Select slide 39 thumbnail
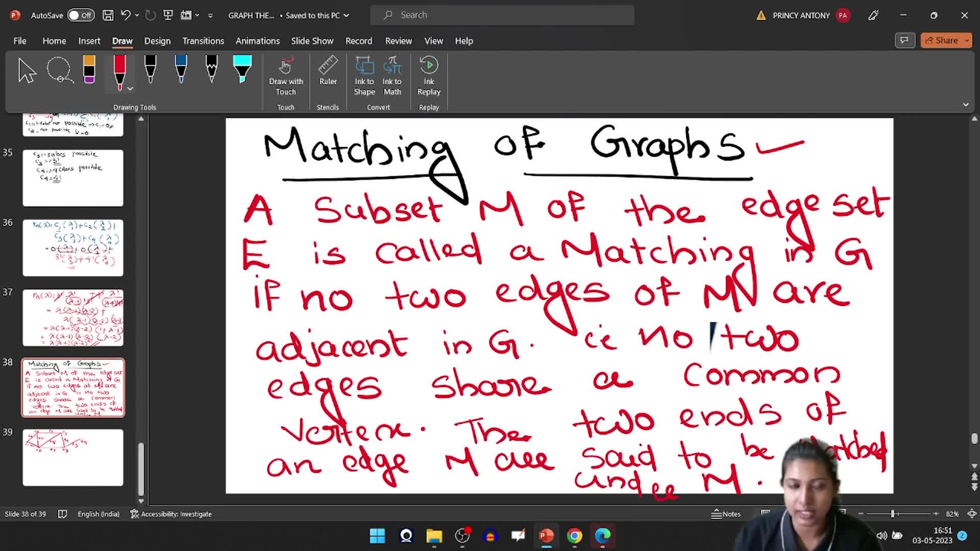This screenshot has width=980, height=551. [x=73, y=457]
